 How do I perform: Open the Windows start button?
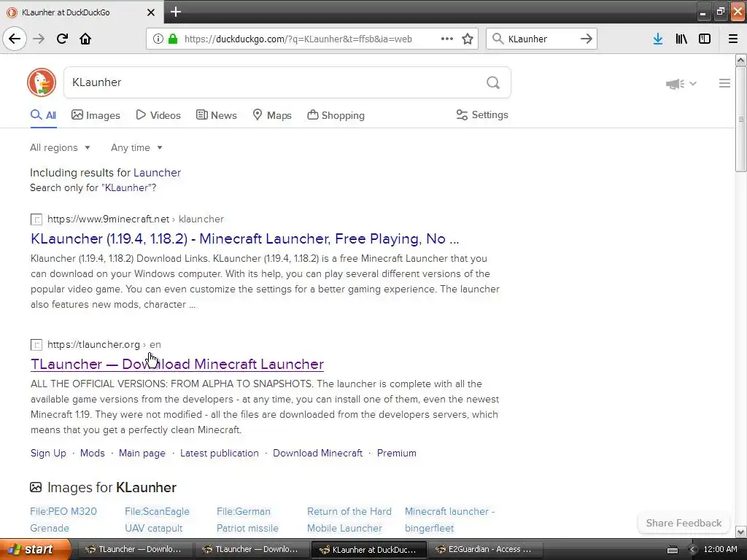(x=35, y=549)
